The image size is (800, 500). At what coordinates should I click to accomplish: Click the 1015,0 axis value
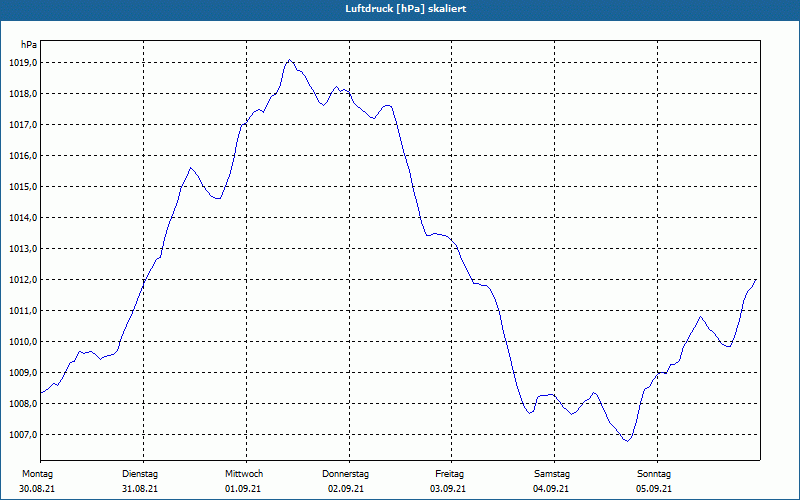23,187
